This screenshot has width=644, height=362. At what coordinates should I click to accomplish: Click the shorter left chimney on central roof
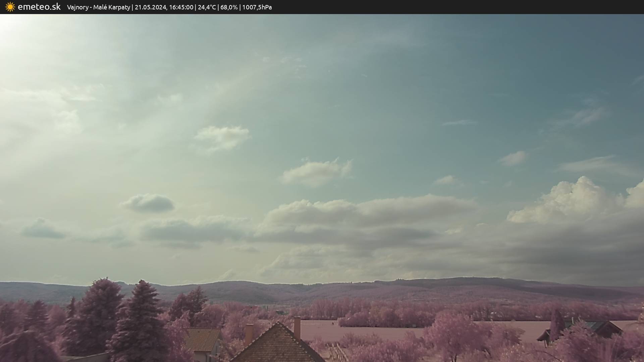click(249, 334)
